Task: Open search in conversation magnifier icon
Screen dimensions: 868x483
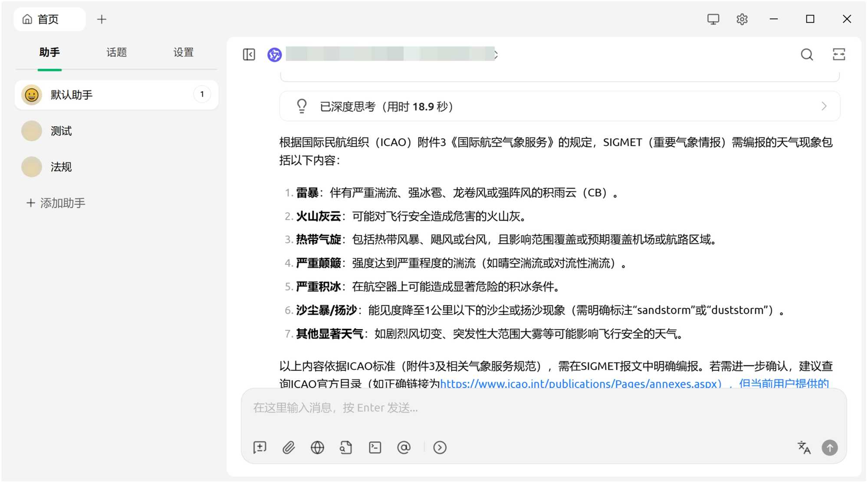Action: pos(807,55)
